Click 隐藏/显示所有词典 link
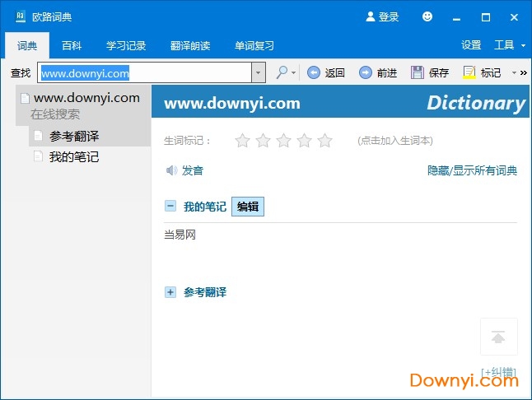Image resolution: width=532 pixels, height=400 pixels. [x=472, y=170]
